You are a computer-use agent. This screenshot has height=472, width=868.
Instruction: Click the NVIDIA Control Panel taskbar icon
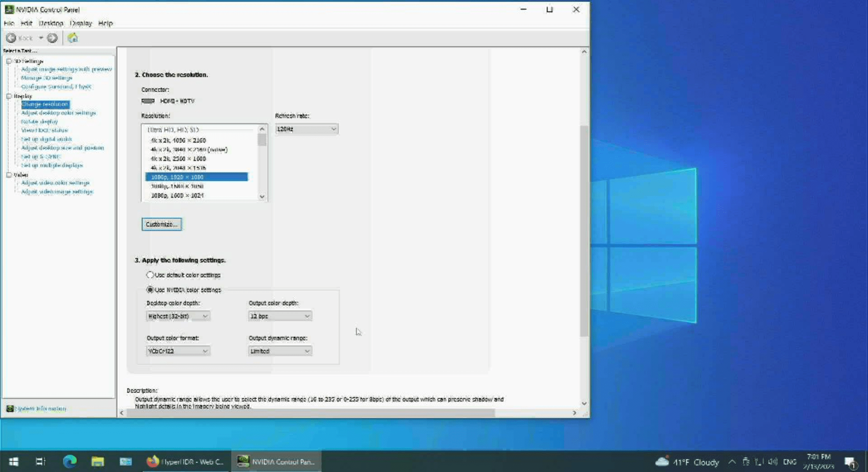coord(247,462)
